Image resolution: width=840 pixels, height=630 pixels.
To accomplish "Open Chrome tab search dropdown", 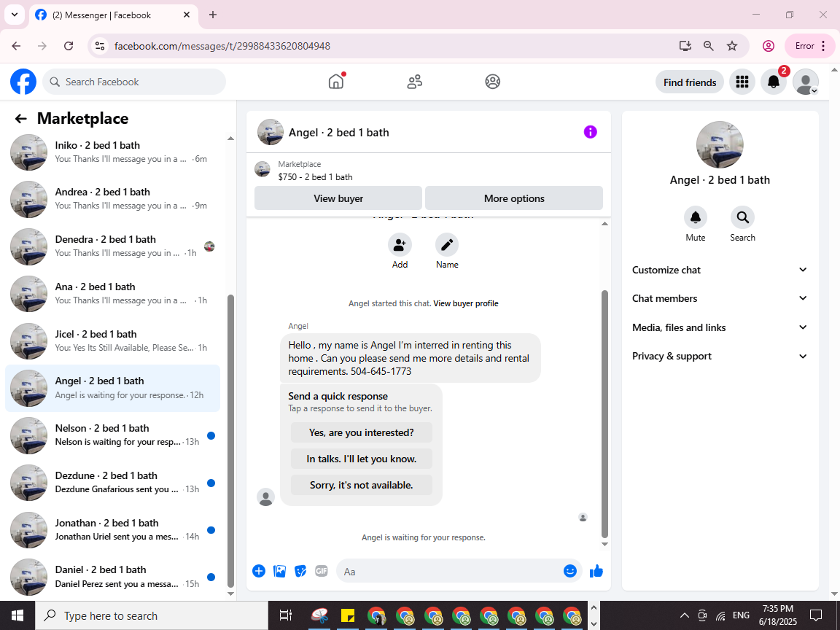I will click(x=15, y=15).
